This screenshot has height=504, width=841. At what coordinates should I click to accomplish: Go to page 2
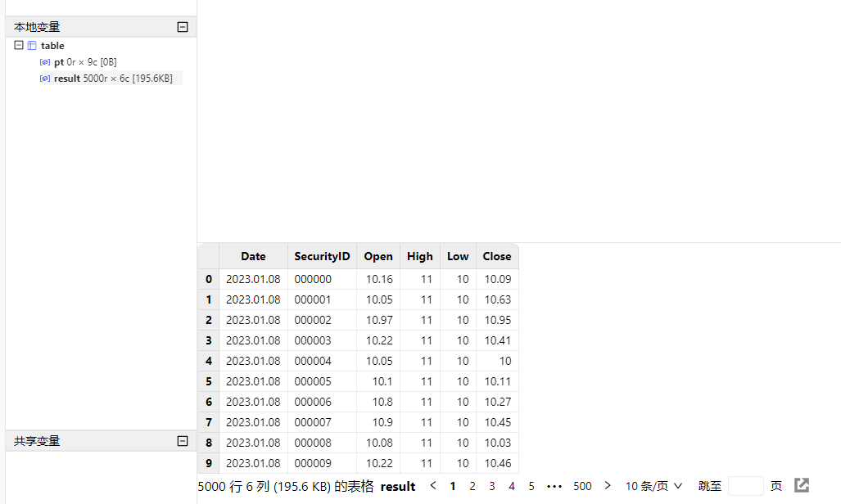[472, 486]
